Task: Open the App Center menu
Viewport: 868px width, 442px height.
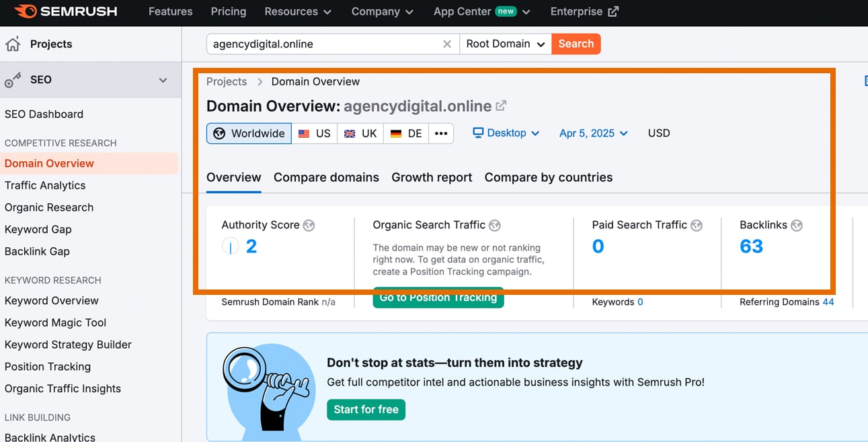Action: tap(481, 11)
